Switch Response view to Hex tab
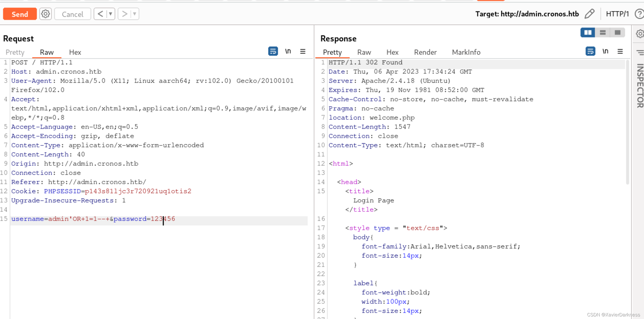The image size is (644, 319). (x=392, y=52)
